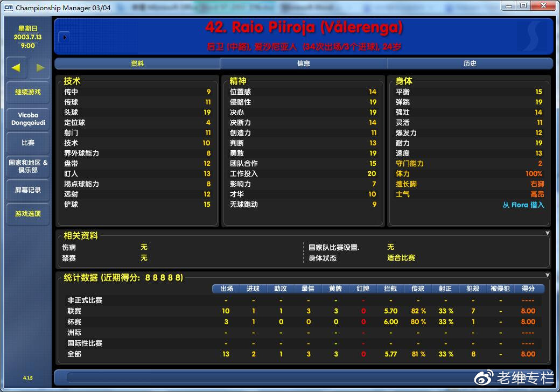Click the 犯规 column header
Image resolution: width=560 pixels, height=392 pixels.
[x=473, y=289]
